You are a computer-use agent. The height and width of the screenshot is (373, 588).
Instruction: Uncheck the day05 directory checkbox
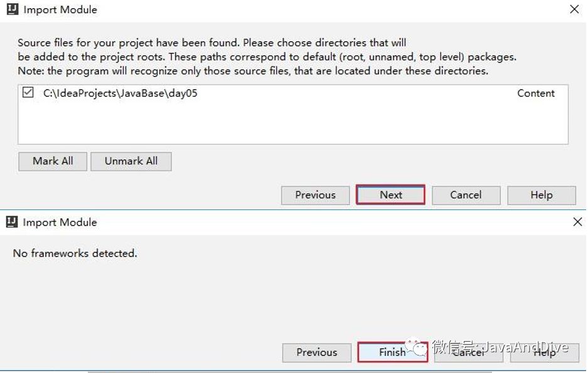(x=28, y=93)
